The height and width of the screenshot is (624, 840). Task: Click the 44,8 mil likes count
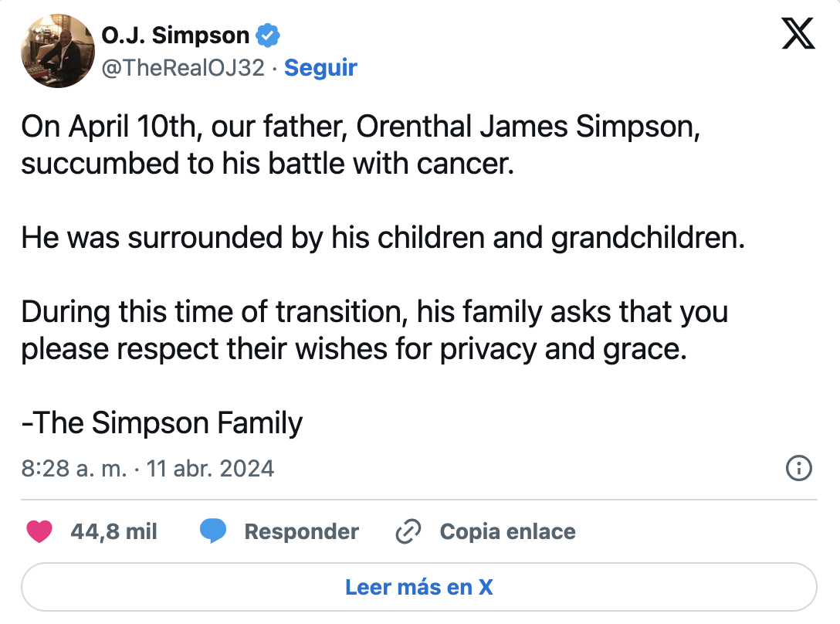tap(113, 531)
